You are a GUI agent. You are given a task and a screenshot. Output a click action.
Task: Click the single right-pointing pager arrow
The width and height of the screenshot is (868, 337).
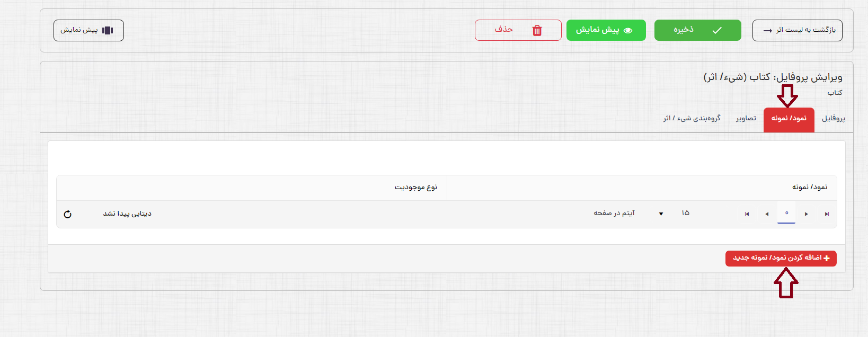[x=806, y=214]
